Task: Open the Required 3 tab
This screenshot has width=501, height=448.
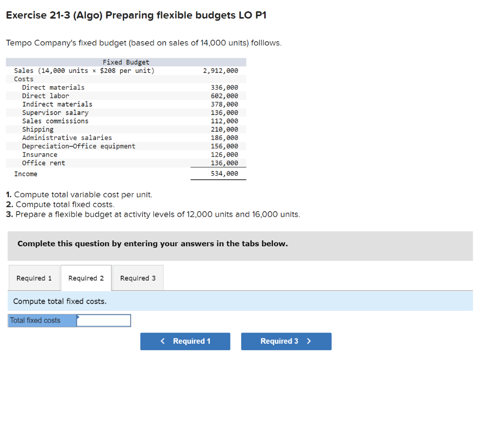Action: tap(137, 278)
